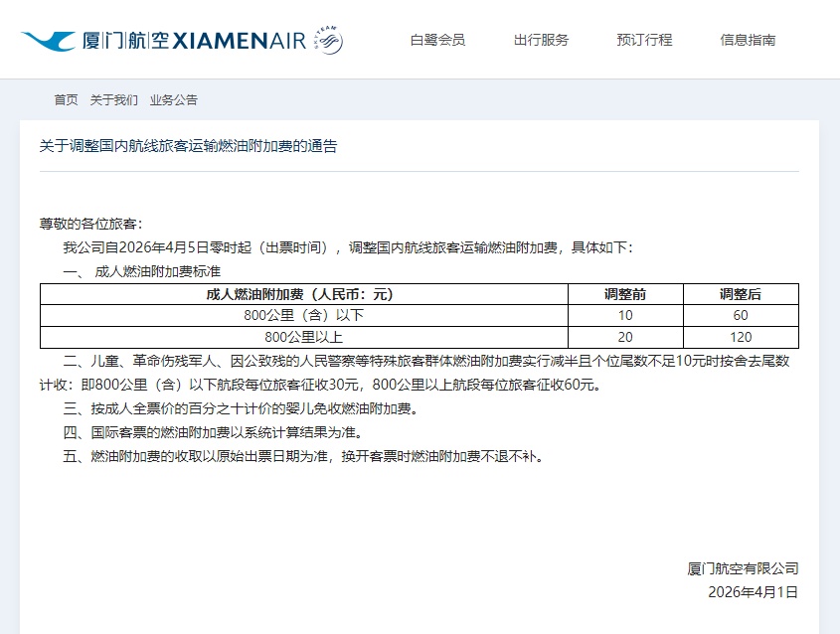Image resolution: width=840 pixels, height=634 pixels.
Task: Open the 关于我们 breadcrumb link
Action: (x=112, y=100)
